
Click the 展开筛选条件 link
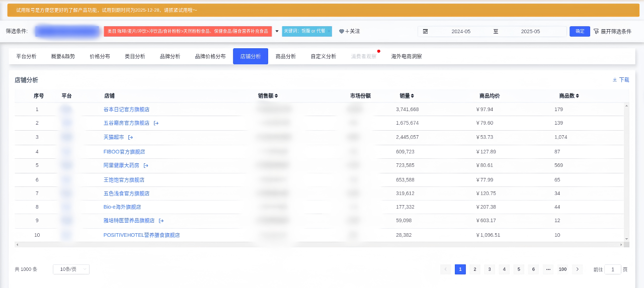[x=616, y=31]
